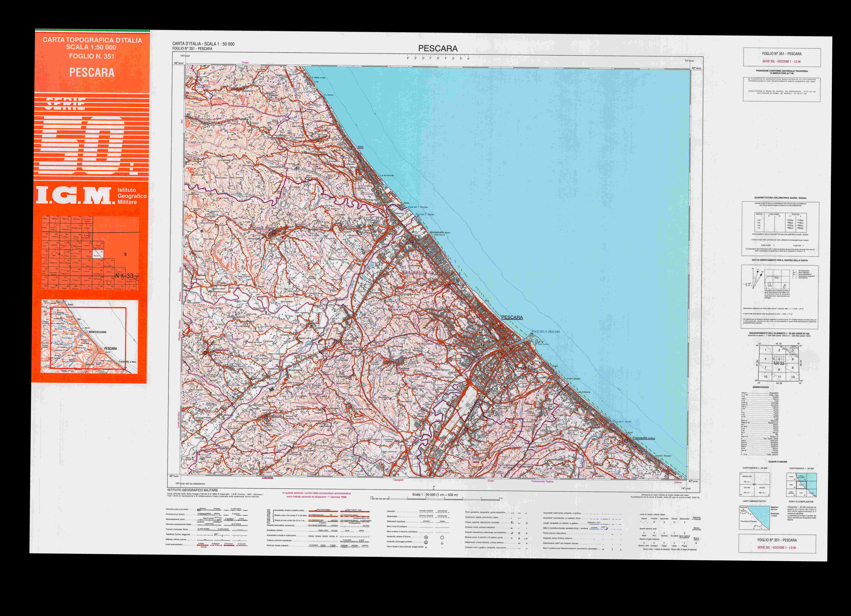851x616 pixels.
Task: Click the Montesilvano Marina coastal label
Action: point(440,233)
